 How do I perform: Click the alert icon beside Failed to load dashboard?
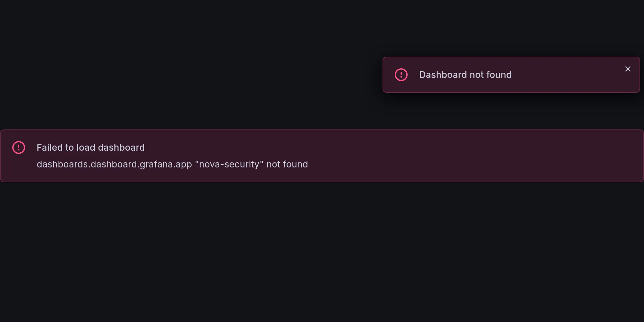(19, 147)
